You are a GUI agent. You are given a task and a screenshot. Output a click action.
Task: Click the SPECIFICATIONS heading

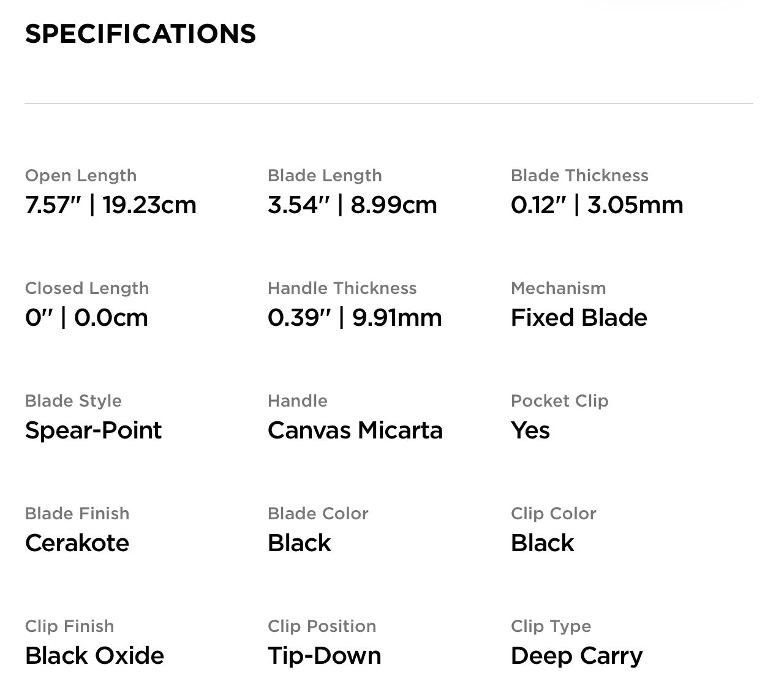(x=140, y=34)
